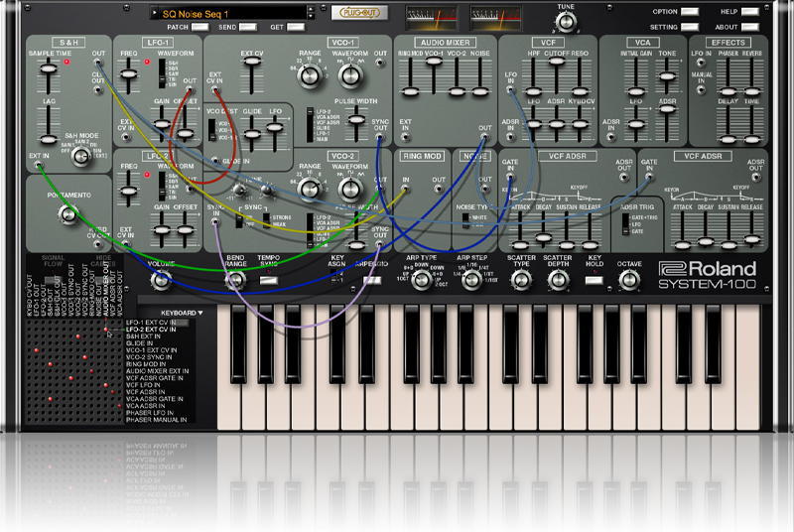Click the SCATTER DEPTH knob
The width and height of the screenshot is (794, 532).
click(x=558, y=280)
